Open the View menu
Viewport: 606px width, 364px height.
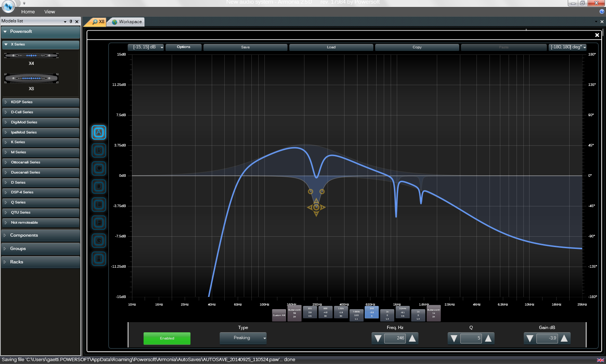pos(49,12)
